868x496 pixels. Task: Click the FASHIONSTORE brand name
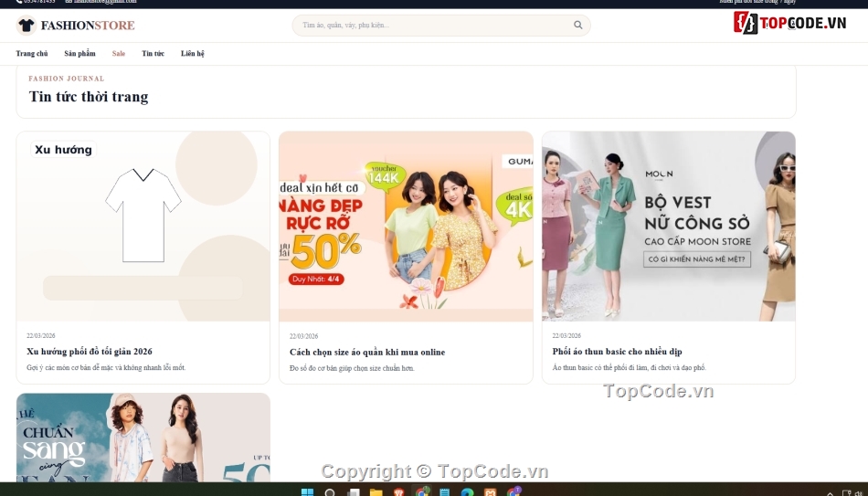(x=88, y=26)
